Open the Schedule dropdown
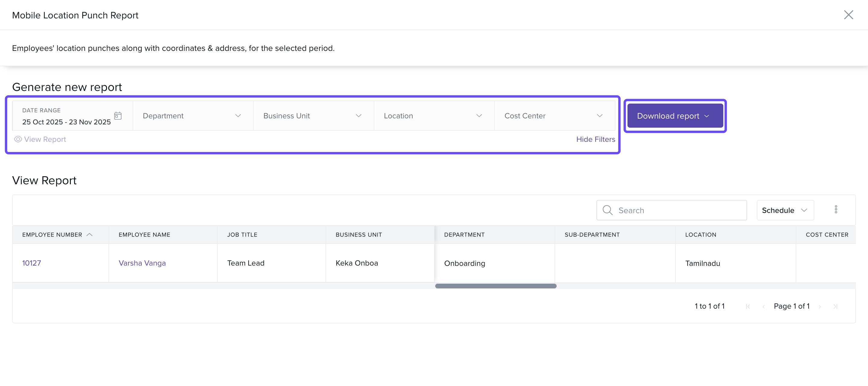868x386 pixels. (785, 210)
